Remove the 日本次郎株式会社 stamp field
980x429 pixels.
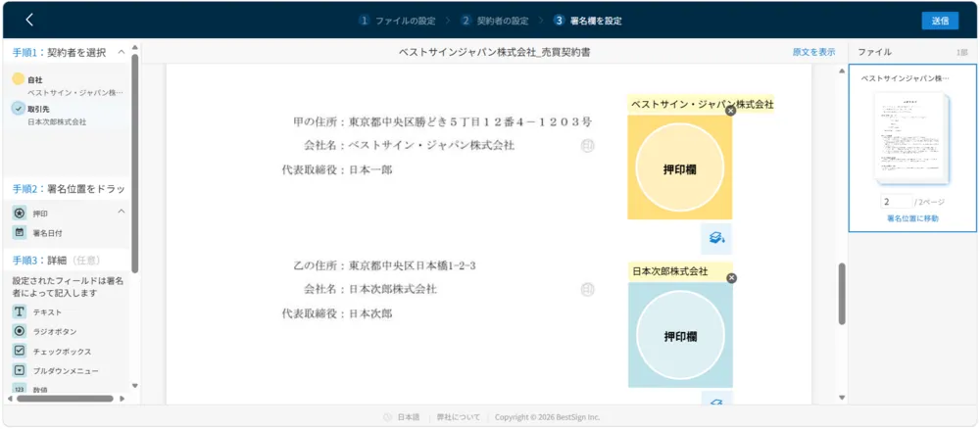point(732,278)
